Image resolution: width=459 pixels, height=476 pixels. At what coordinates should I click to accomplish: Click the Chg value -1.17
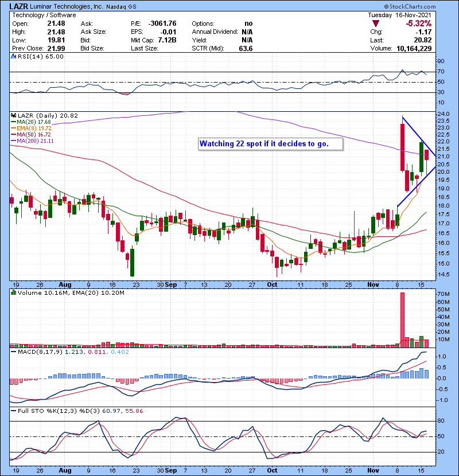(x=423, y=32)
